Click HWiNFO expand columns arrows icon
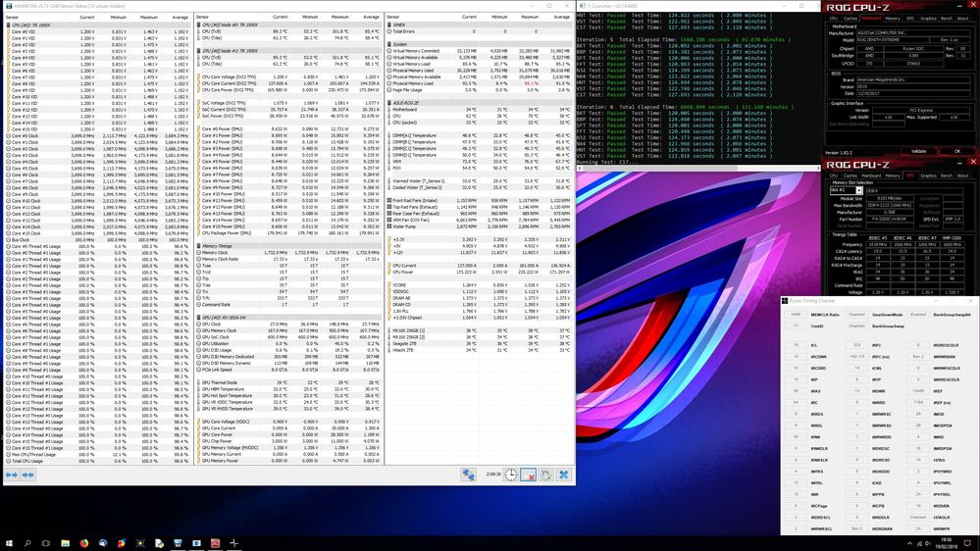Screen dimensions: 980x551 click(x=11, y=476)
